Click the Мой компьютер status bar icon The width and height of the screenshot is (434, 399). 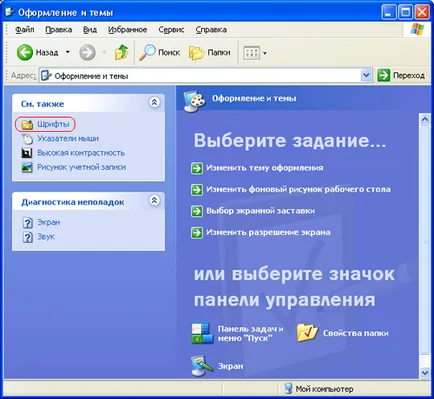coord(288,388)
